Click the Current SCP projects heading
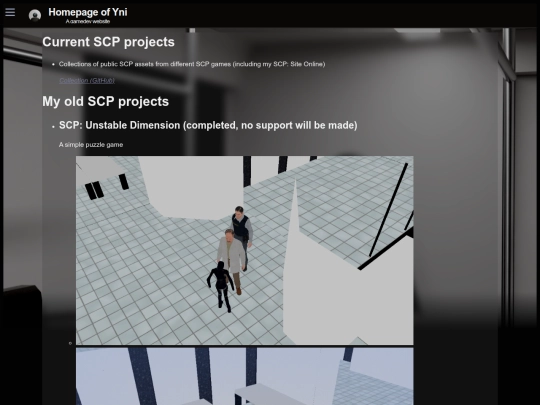This screenshot has height=405, width=540. [108, 42]
